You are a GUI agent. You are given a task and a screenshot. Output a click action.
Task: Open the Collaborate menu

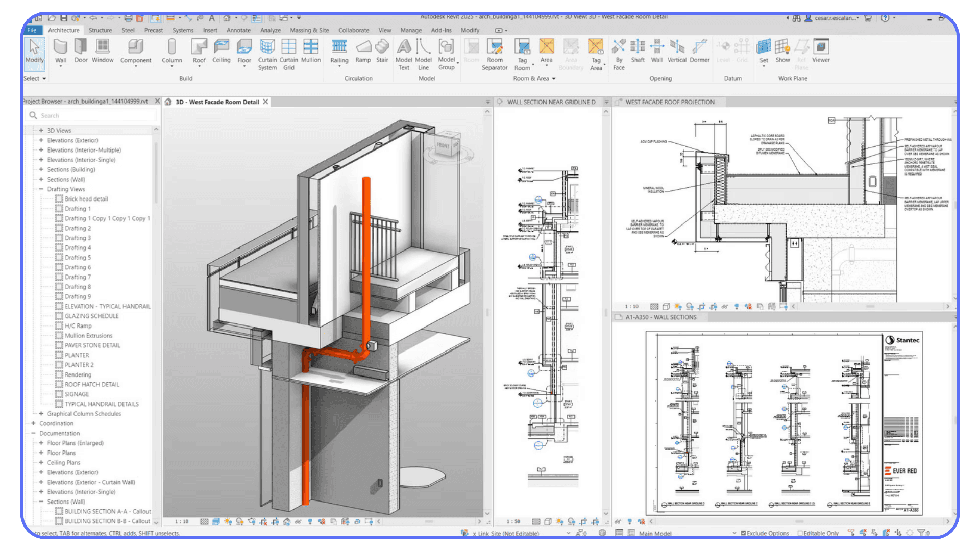(x=353, y=30)
